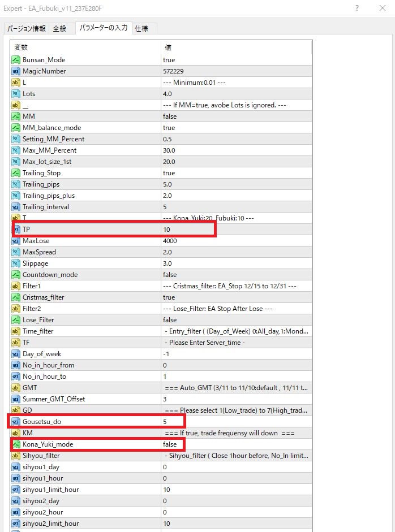
Task: Click the MagicNumber integer type icon
Action: click(16, 71)
